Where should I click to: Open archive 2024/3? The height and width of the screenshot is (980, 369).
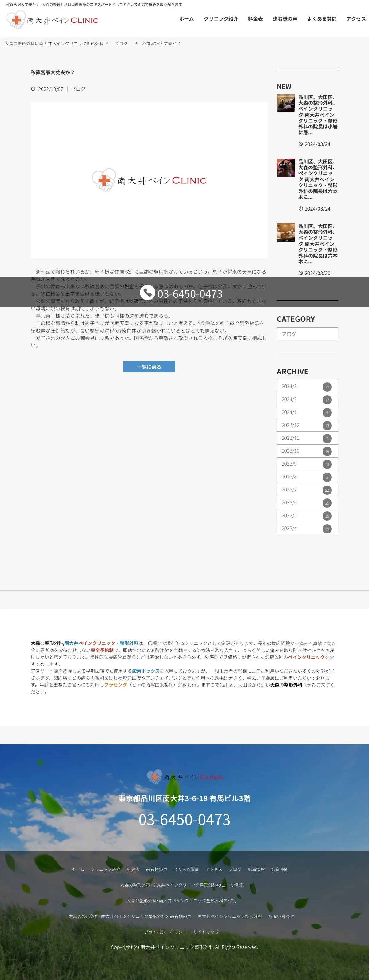pyautogui.click(x=307, y=387)
